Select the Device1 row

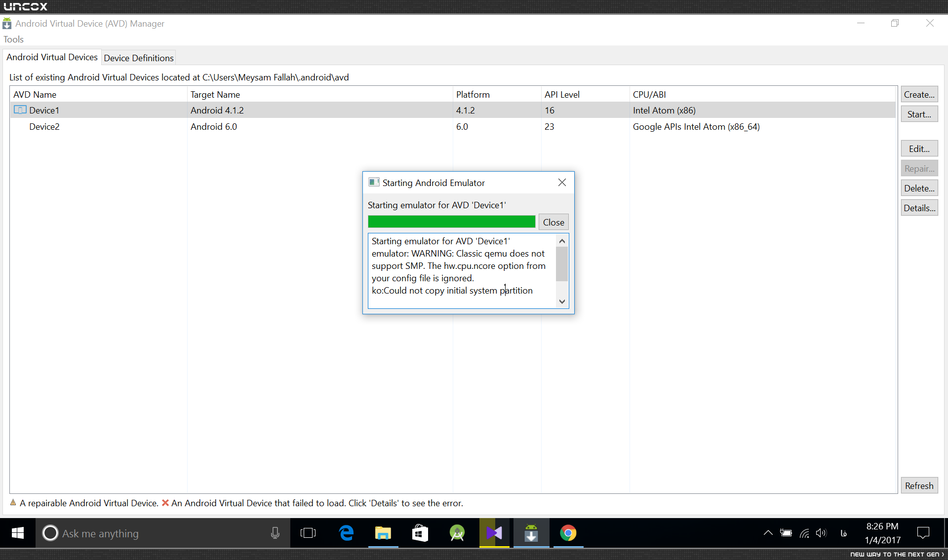tap(453, 110)
